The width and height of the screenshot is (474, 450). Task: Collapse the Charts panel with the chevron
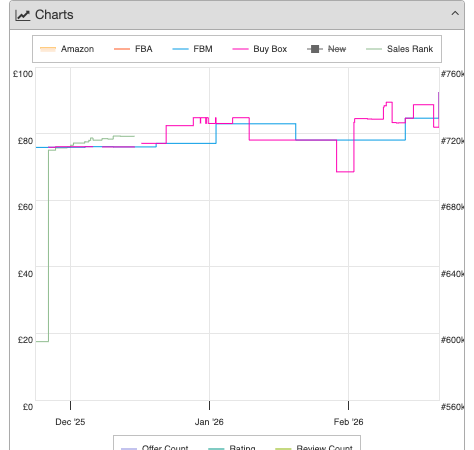(x=455, y=14)
